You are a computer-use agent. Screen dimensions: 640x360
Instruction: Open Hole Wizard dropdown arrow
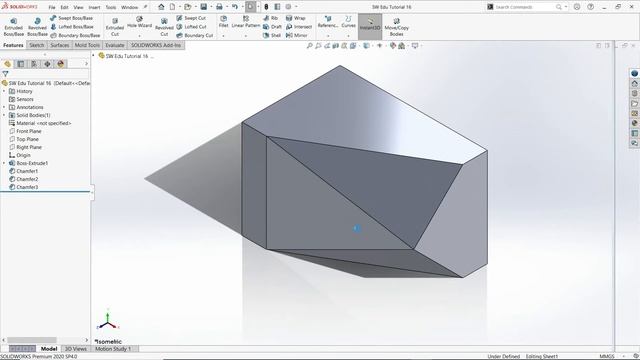pos(139,36)
